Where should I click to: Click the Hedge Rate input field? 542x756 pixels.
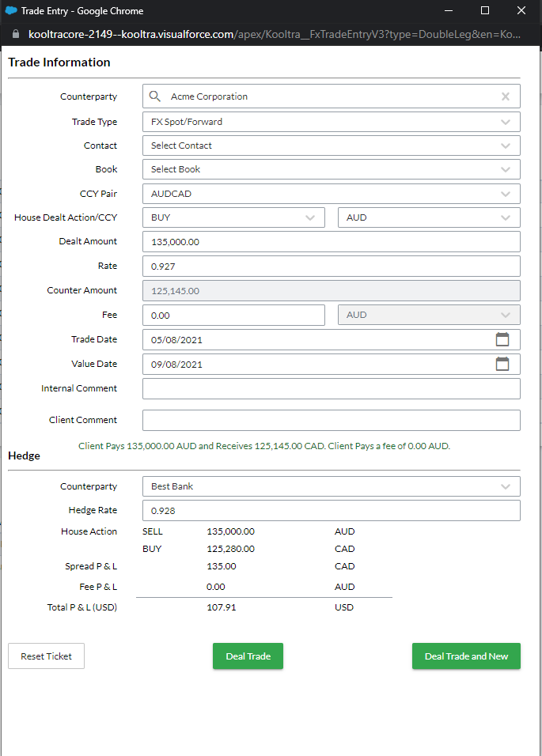331,511
